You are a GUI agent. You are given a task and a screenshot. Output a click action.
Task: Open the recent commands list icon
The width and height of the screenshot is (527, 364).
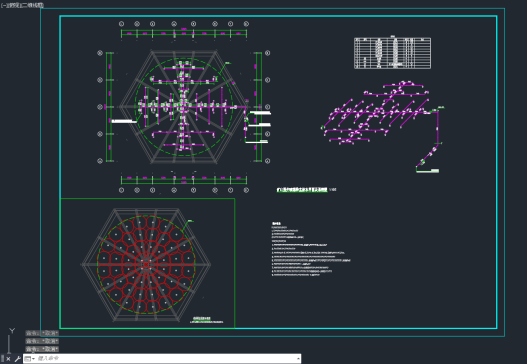(x=29, y=359)
